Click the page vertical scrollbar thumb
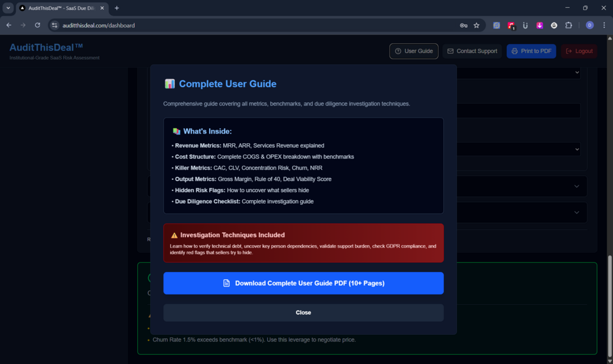Screen dimensions: 613x364 point(610,306)
